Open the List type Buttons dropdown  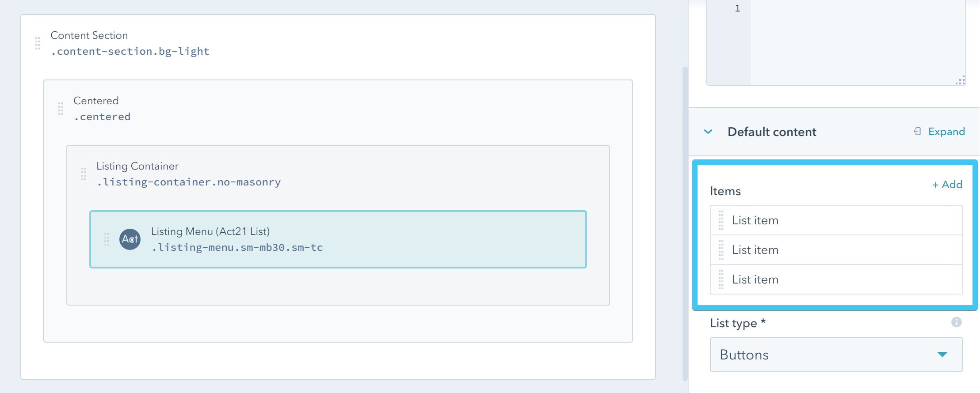coord(835,355)
